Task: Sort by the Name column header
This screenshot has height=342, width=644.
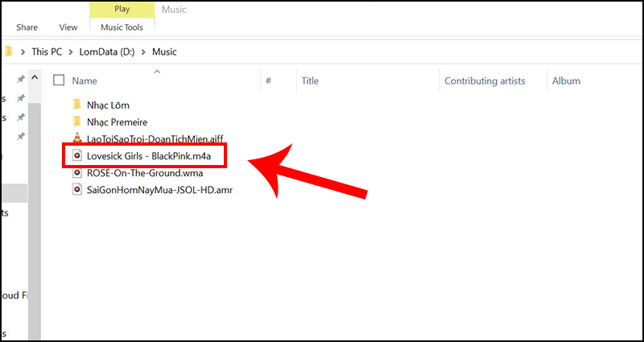Action: pyautogui.click(x=85, y=81)
